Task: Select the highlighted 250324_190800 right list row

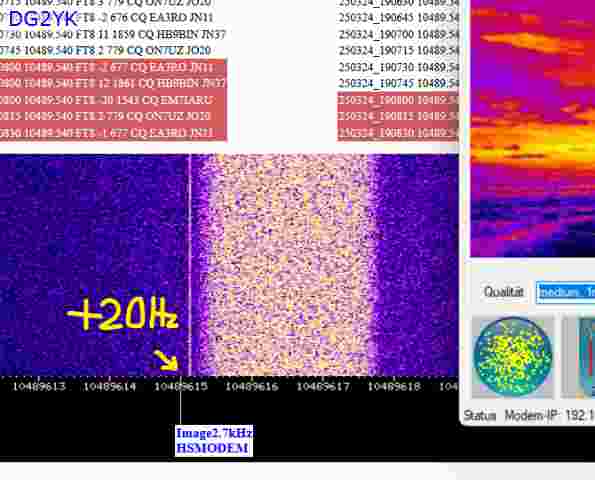Action: pyautogui.click(x=398, y=100)
